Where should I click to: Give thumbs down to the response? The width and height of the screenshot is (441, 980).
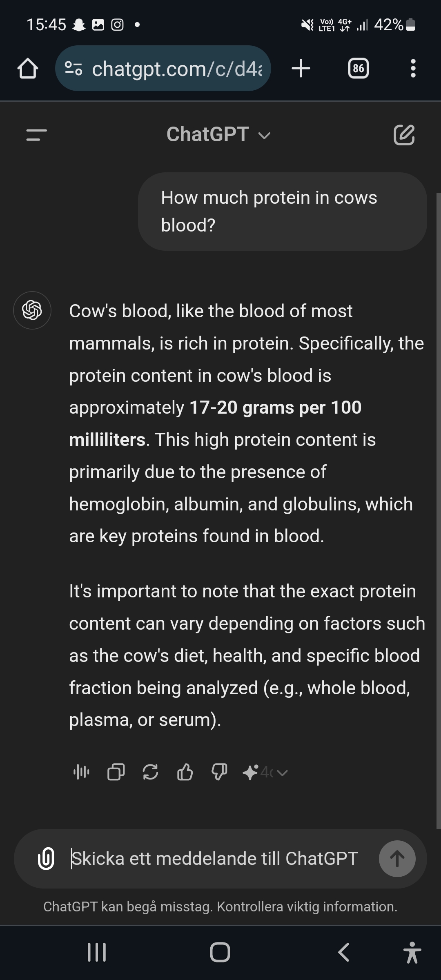[219, 772]
